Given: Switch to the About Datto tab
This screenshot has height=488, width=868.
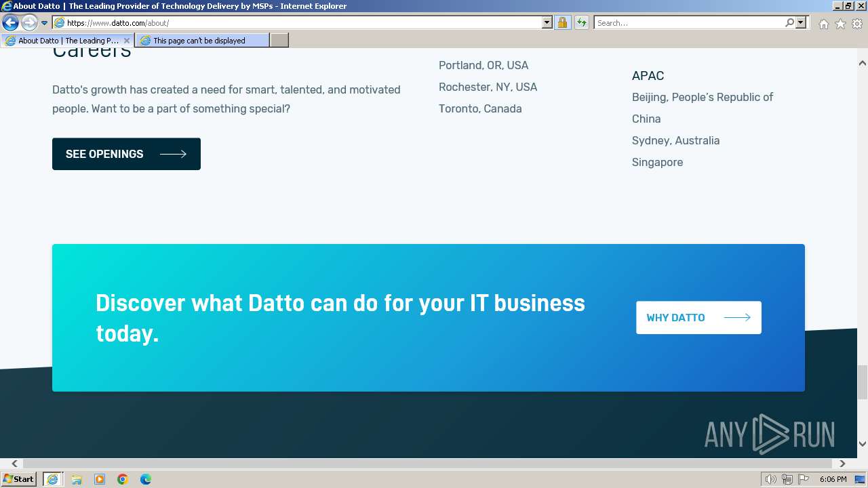Looking at the screenshot, I should pos(67,41).
